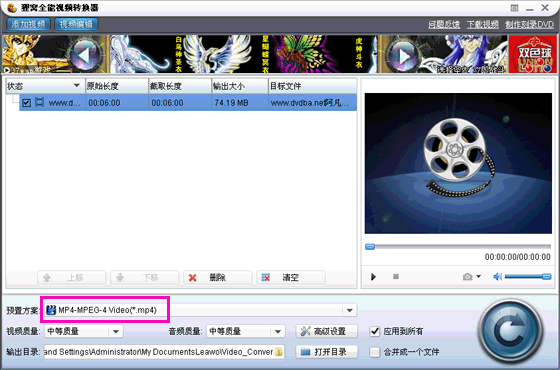Click the 上移 move up button
The width and height of the screenshot is (560, 370).
click(71, 278)
